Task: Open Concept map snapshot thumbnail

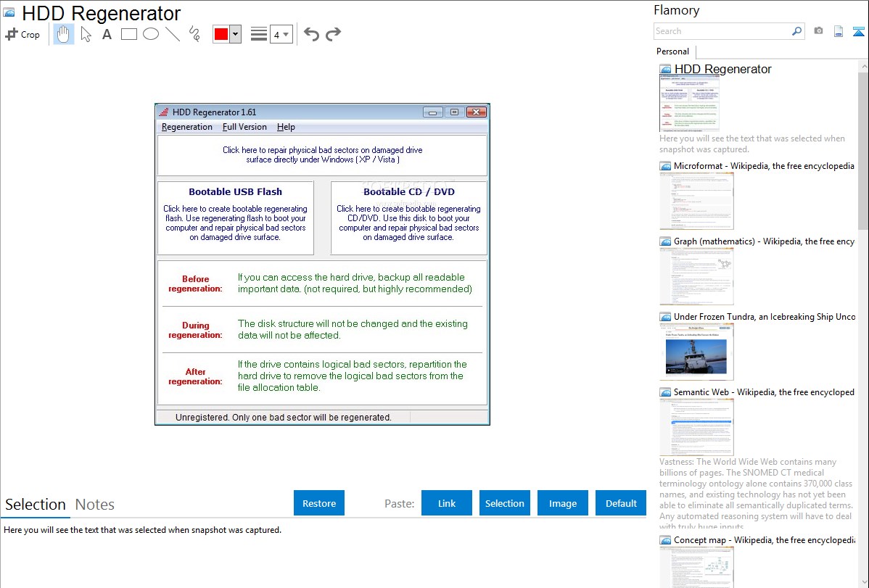Action: (696, 567)
